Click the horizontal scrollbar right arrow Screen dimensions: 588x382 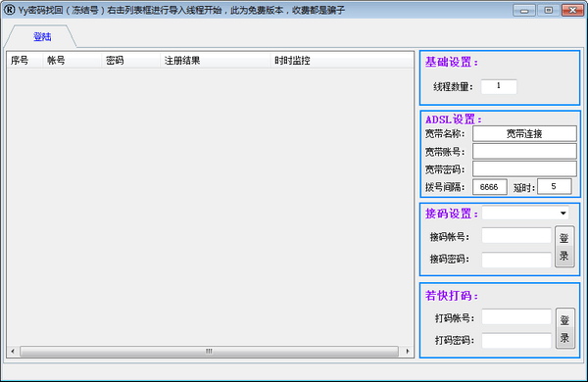pos(408,352)
